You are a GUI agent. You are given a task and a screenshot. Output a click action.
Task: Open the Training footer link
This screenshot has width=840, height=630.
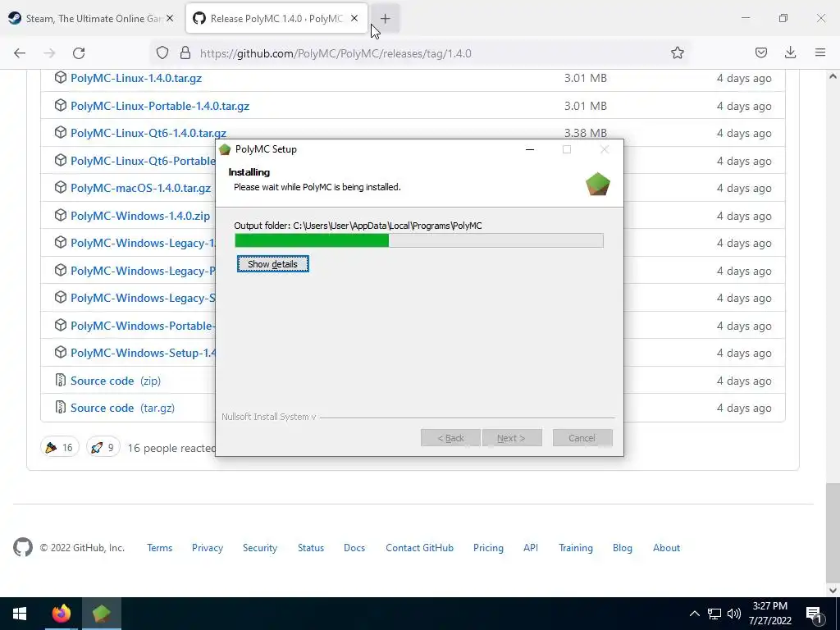pos(576,548)
